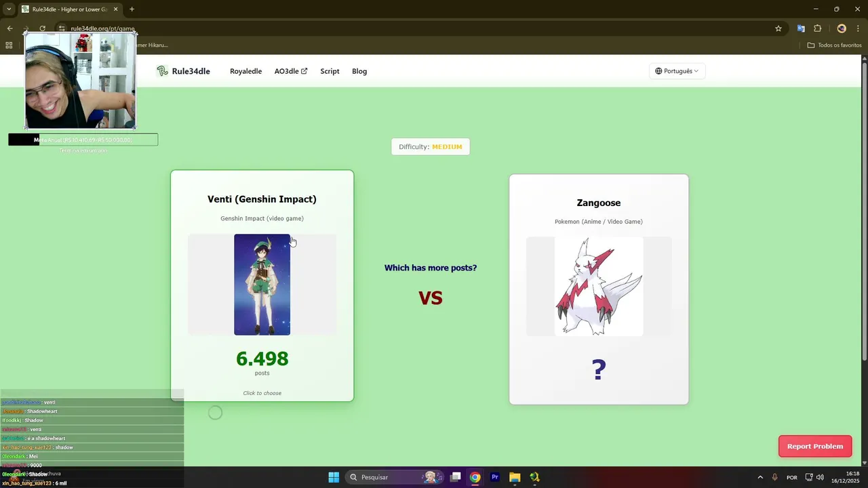Open the Chrome taskbar icon
This screenshot has width=868, height=488.
(x=475, y=477)
